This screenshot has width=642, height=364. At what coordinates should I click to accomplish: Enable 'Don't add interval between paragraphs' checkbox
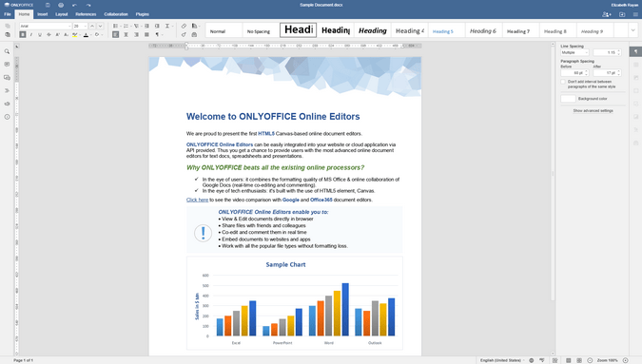[x=563, y=82]
